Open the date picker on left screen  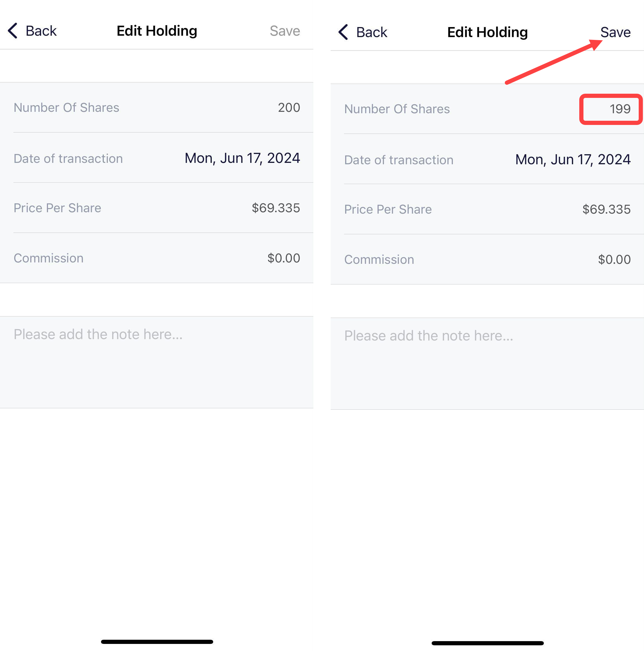242,158
